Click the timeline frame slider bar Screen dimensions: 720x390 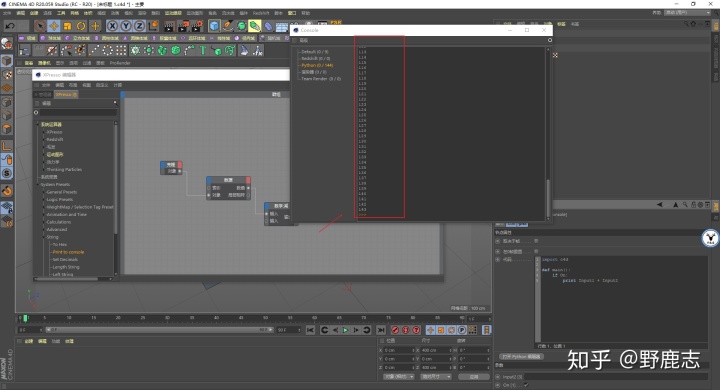159,330
